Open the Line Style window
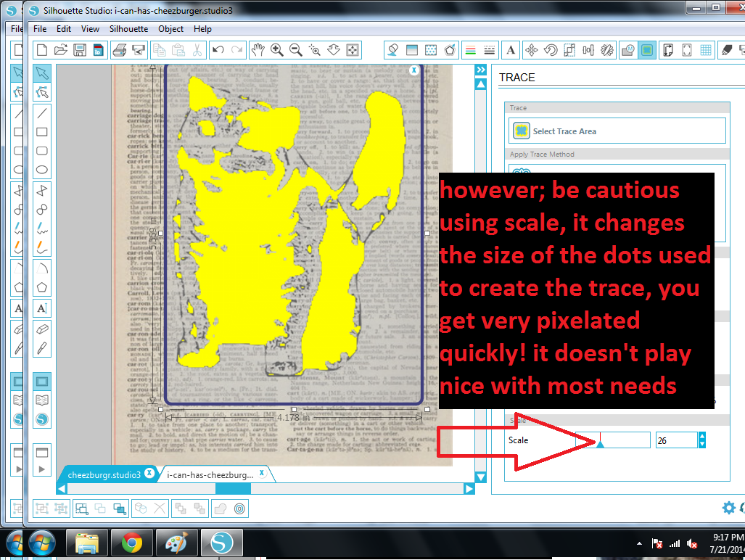745x560 pixels. click(490, 50)
